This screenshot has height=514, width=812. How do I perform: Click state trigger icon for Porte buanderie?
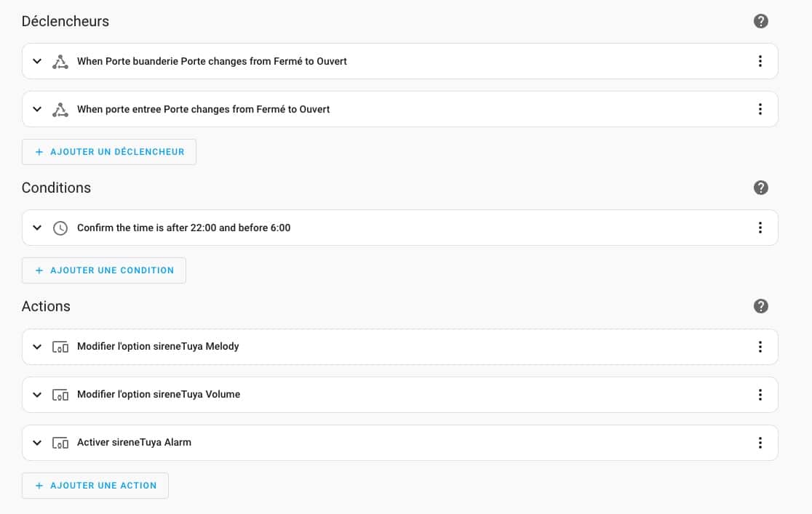point(60,62)
